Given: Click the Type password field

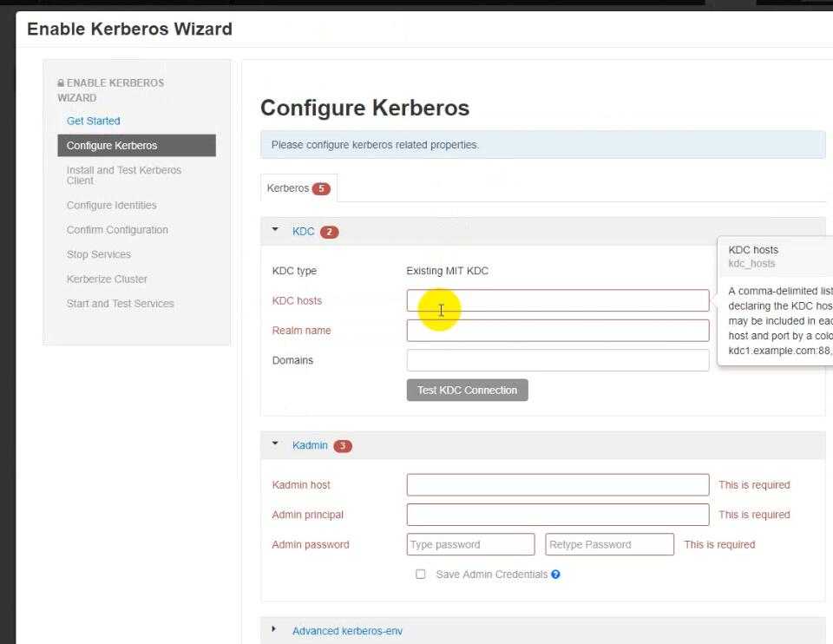Looking at the screenshot, I should (470, 544).
